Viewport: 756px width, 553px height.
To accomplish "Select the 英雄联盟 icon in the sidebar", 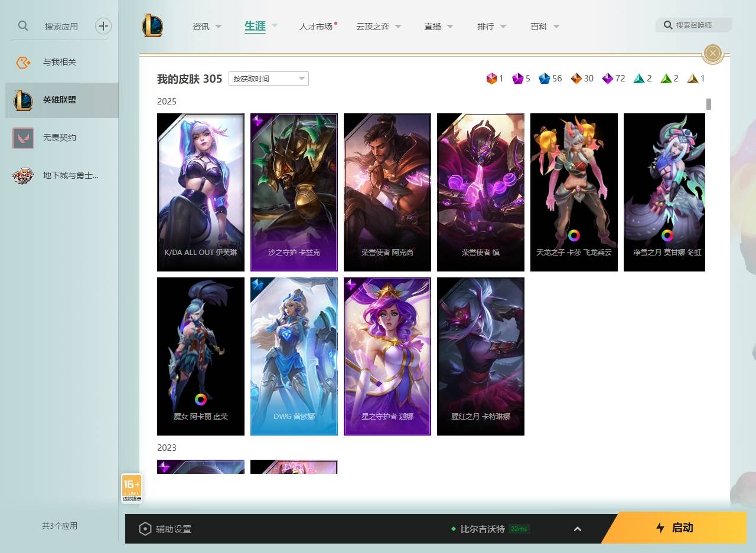I will coord(22,100).
